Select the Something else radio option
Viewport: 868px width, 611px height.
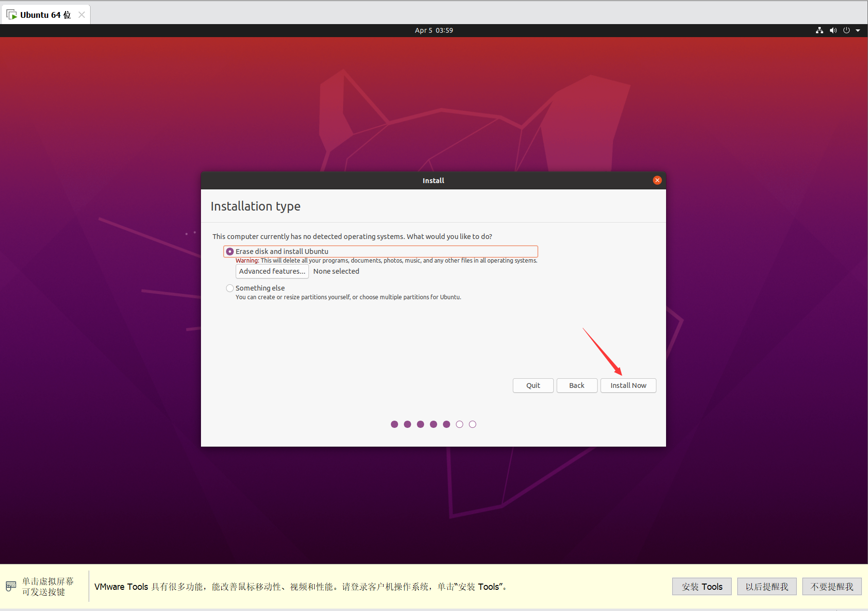point(230,288)
